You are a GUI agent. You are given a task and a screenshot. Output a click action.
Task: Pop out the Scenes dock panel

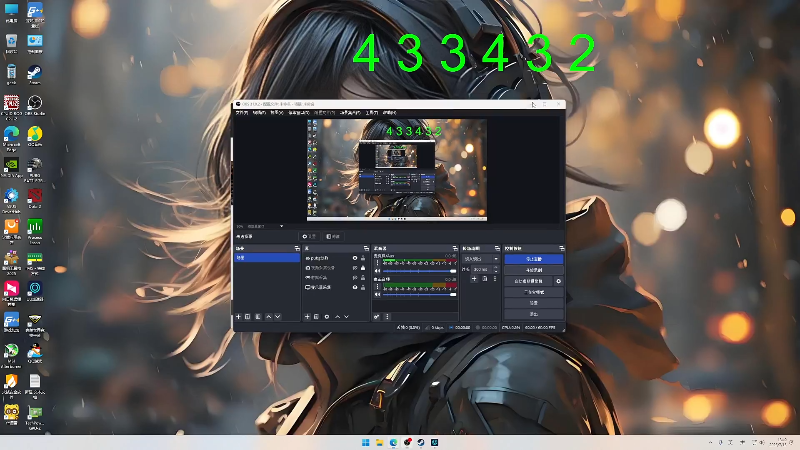(297, 248)
